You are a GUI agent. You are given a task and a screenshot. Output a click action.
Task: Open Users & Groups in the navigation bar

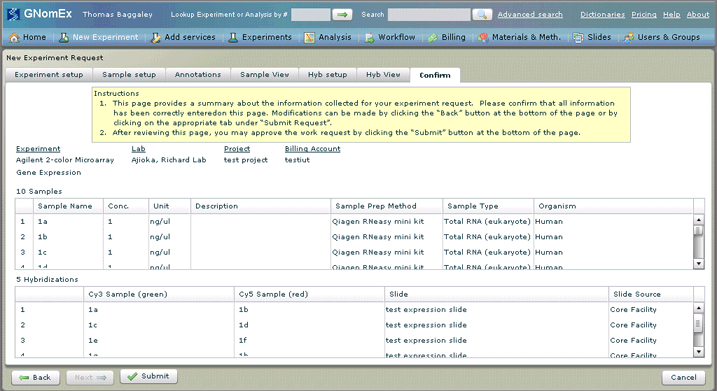pyautogui.click(x=662, y=37)
